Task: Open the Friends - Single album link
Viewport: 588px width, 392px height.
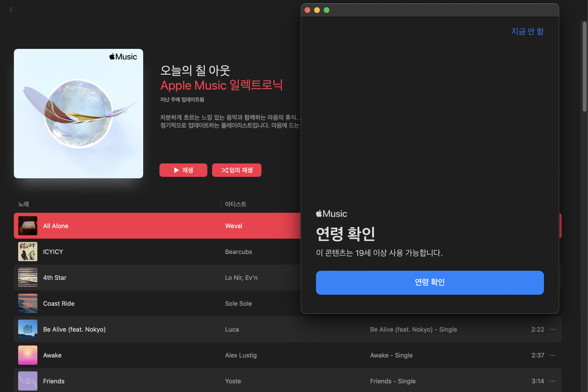Action: pos(393,381)
